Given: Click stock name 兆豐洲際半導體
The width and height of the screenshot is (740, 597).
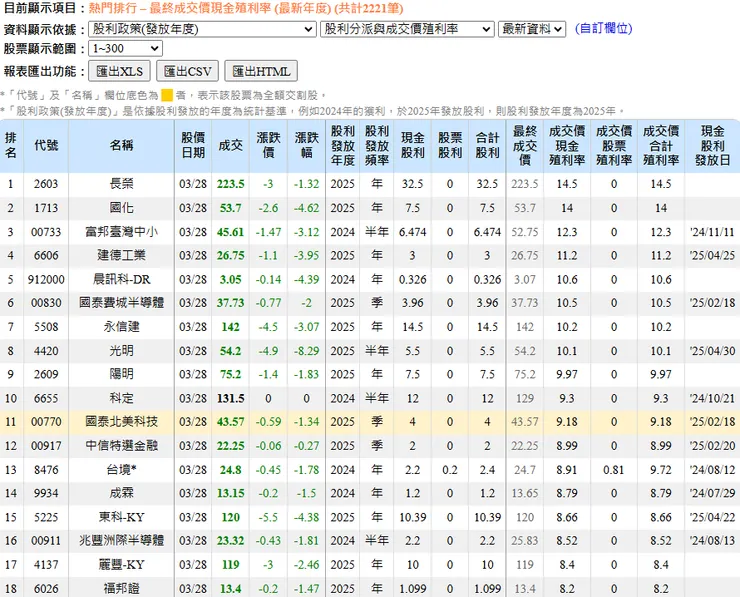Looking at the screenshot, I should [x=121, y=540].
